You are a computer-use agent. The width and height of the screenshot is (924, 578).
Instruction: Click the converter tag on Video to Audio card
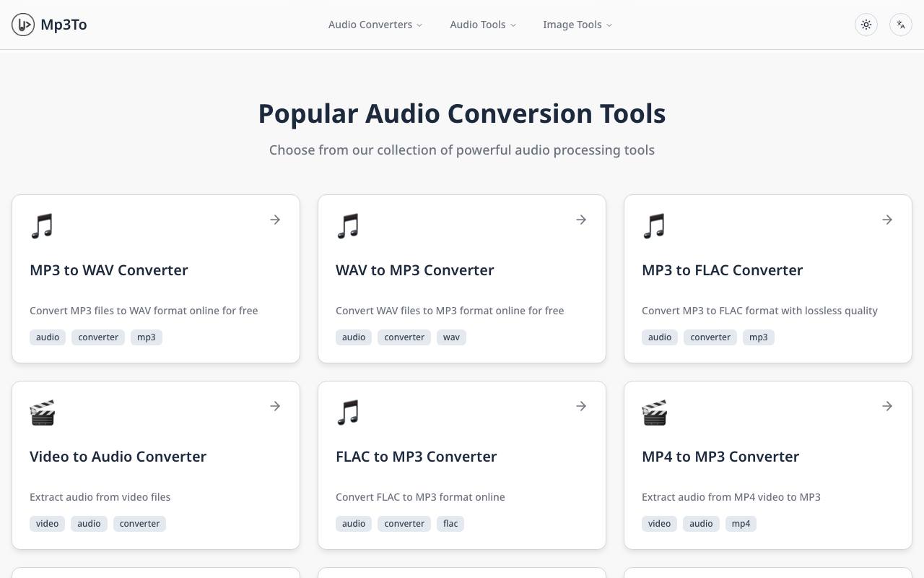pos(139,524)
